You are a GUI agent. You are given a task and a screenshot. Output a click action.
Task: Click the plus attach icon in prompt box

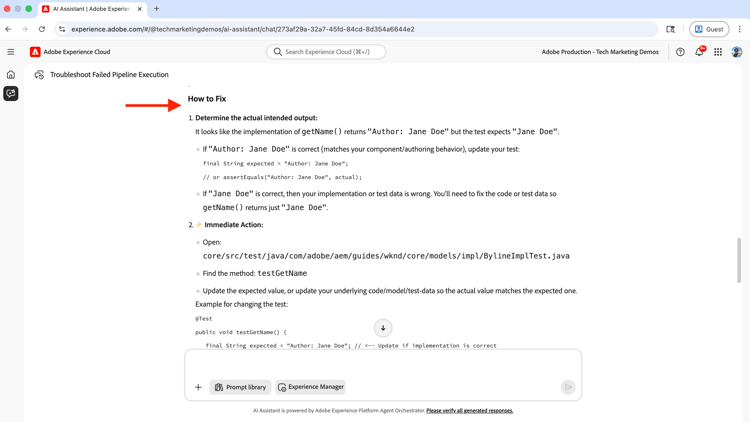[x=198, y=387]
